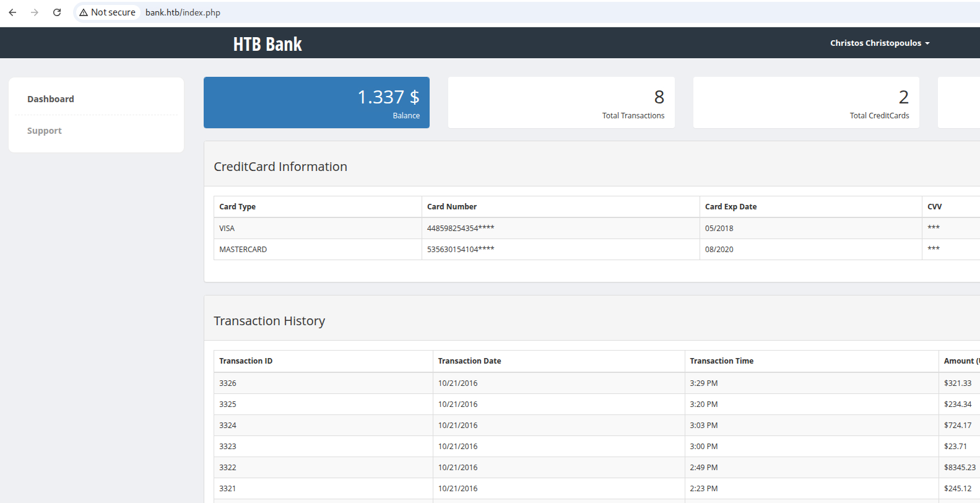Image resolution: width=980 pixels, height=503 pixels.
Task: Open the Dashboard sidebar item
Action: click(x=51, y=99)
